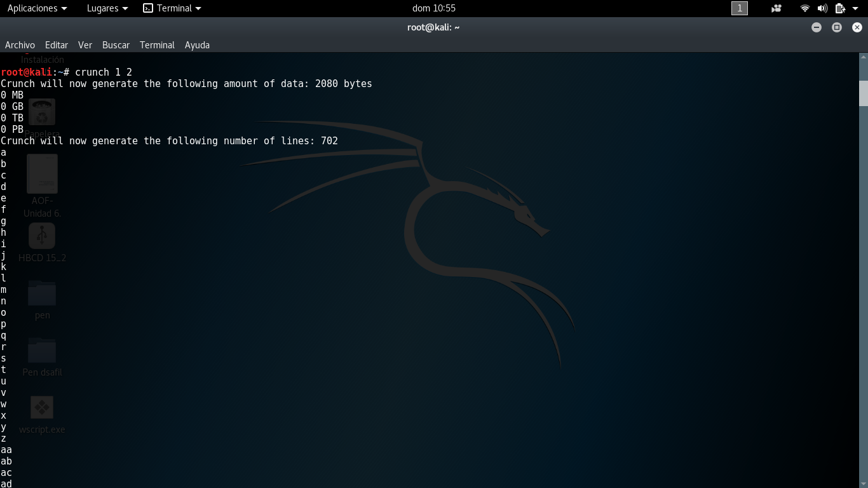Open the Ayuda menu

tap(197, 45)
